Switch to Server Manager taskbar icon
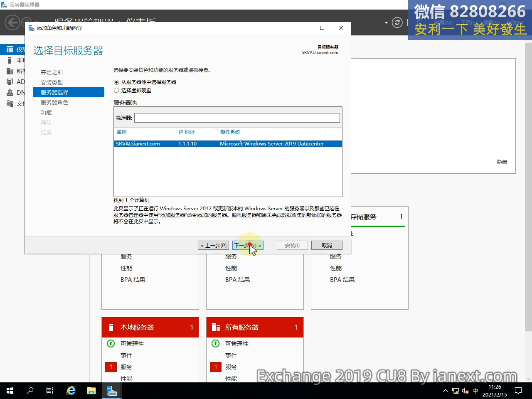Image resolution: width=532 pixels, height=399 pixels. [x=111, y=391]
